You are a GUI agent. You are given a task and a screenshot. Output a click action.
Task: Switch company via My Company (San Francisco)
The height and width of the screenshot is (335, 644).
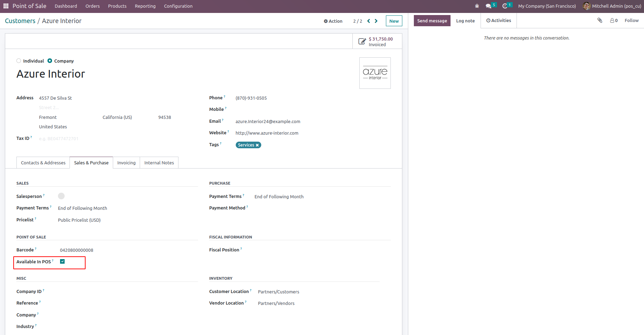click(547, 6)
